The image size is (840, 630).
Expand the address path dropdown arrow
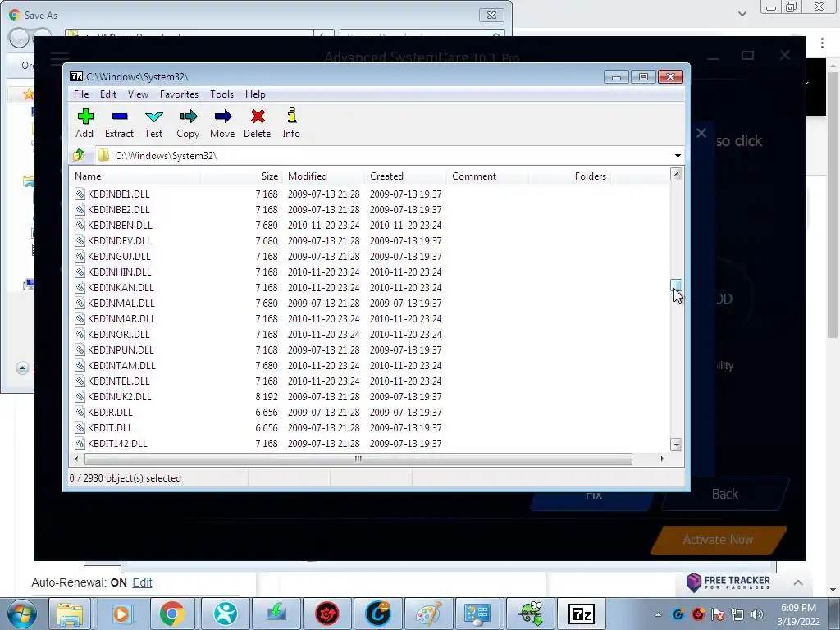point(678,155)
